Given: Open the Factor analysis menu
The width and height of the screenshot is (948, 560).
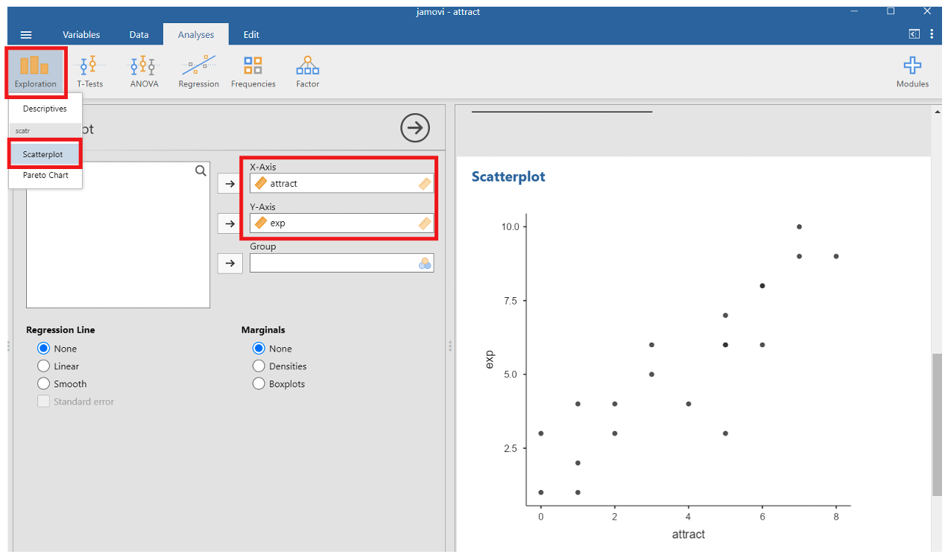Looking at the screenshot, I should [307, 71].
